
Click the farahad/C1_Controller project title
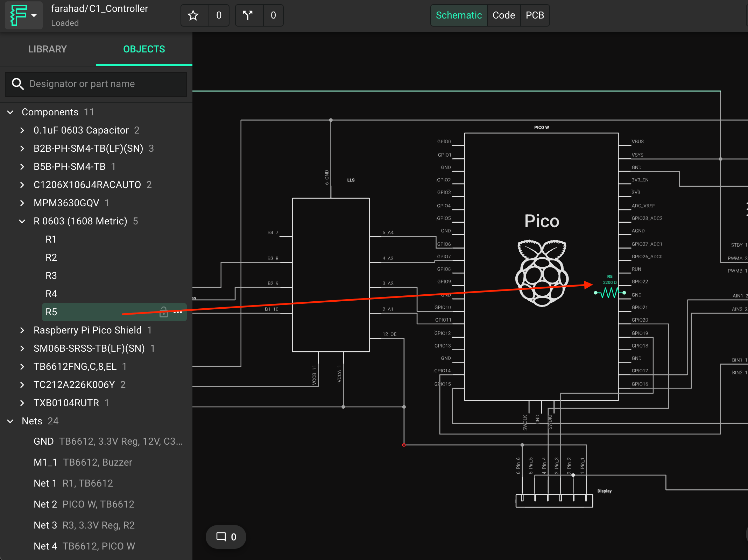point(100,9)
